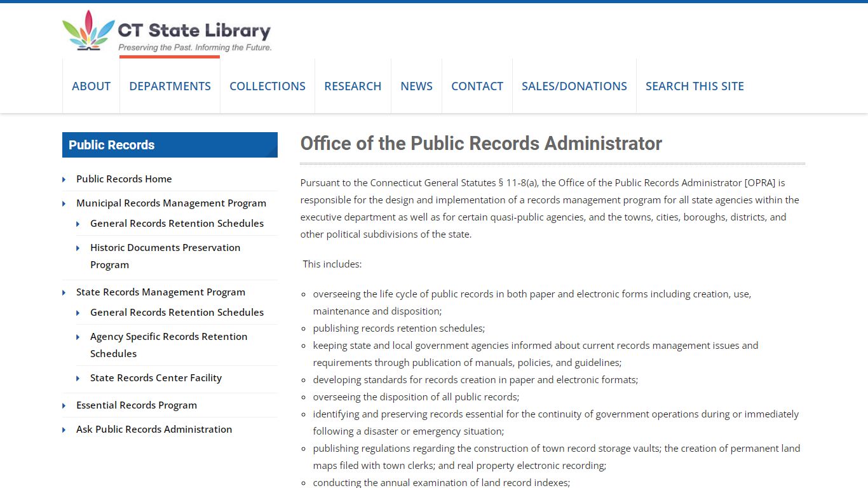The height and width of the screenshot is (488, 868).
Task: Go to the NEWS section
Action: tap(416, 86)
